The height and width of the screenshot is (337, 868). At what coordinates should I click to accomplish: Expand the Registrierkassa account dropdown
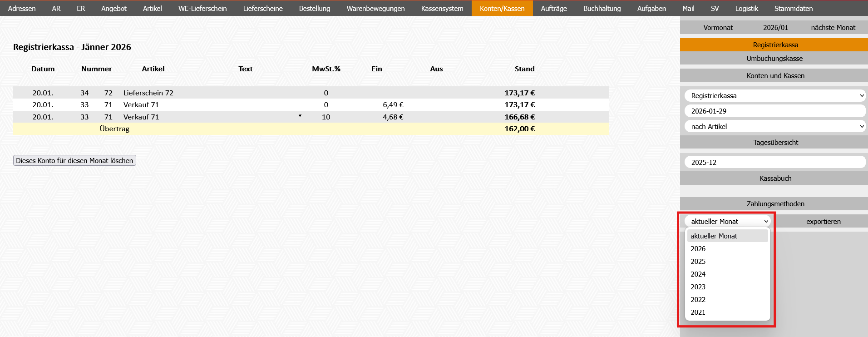pos(774,96)
